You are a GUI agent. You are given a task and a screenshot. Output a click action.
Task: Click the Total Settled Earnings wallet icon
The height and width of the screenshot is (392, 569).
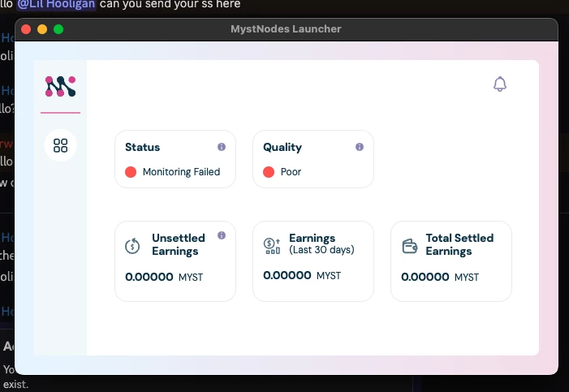point(410,246)
